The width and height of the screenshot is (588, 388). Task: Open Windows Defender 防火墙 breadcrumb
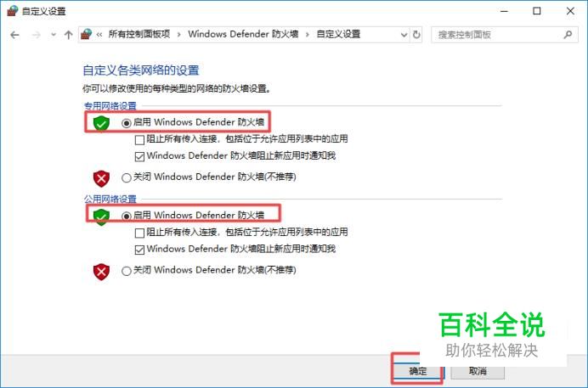click(x=243, y=34)
